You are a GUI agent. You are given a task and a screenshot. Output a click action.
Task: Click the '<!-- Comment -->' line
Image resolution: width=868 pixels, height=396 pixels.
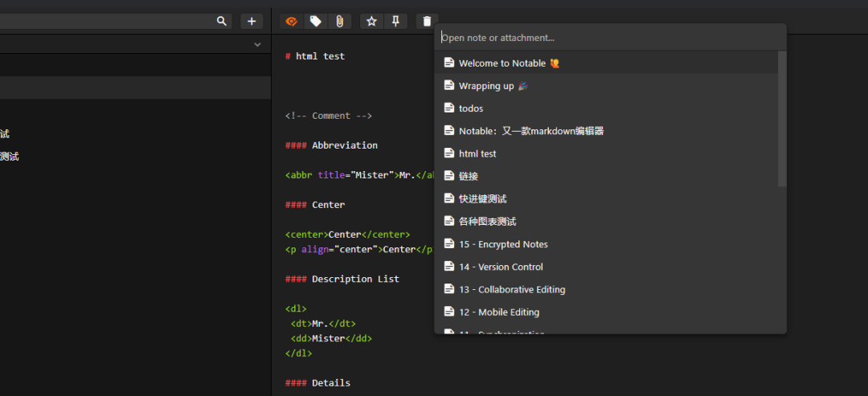point(329,116)
